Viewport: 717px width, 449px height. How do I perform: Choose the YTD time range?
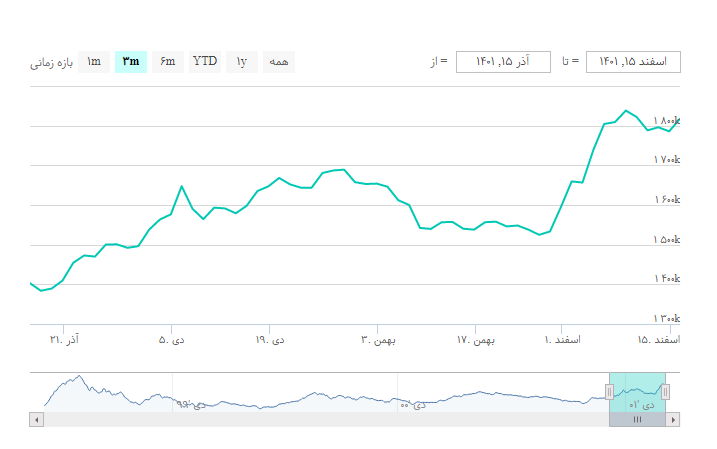[205, 62]
